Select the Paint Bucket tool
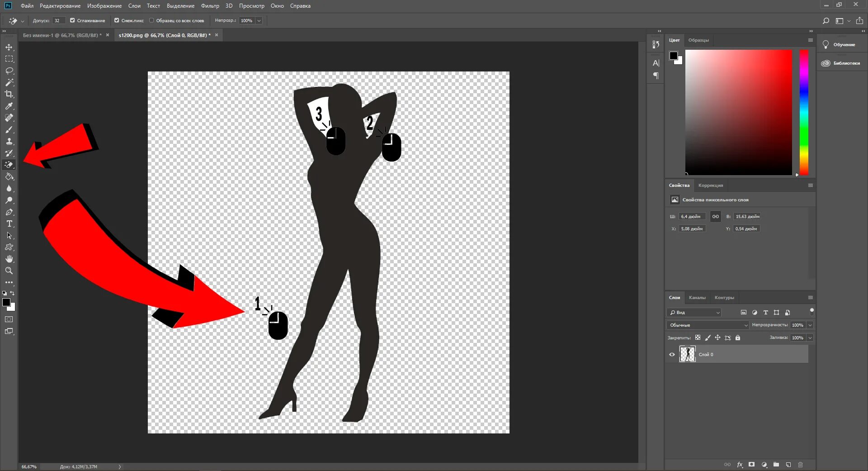Screen dimensions: 868x471 (x=9, y=177)
